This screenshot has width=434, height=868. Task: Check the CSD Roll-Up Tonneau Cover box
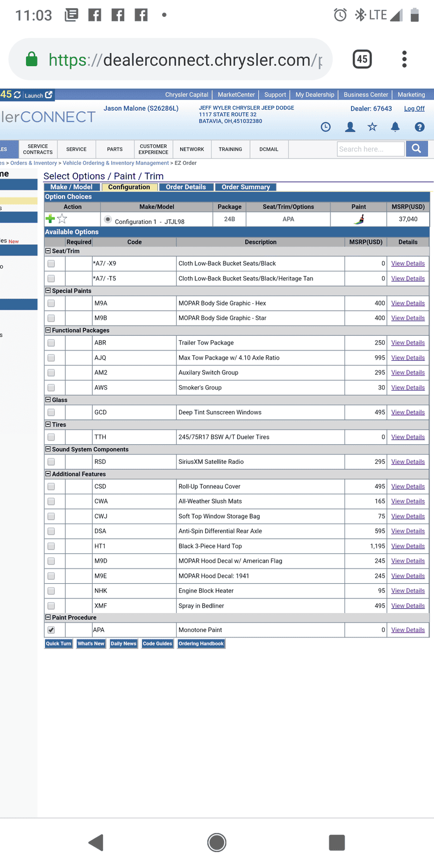51,487
